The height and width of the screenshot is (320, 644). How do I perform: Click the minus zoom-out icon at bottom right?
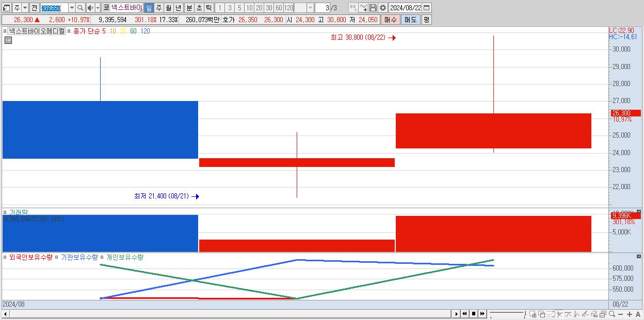pos(621,314)
